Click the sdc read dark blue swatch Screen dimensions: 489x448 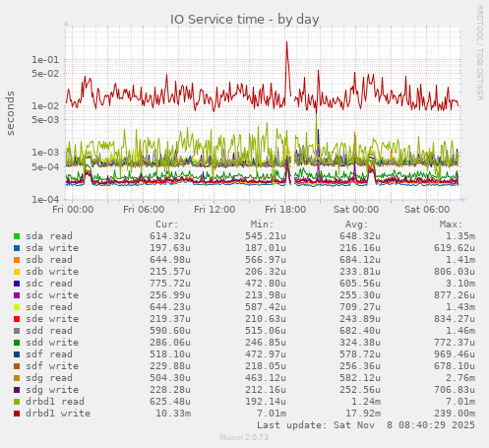pyautogui.click(x=17, y=284)
